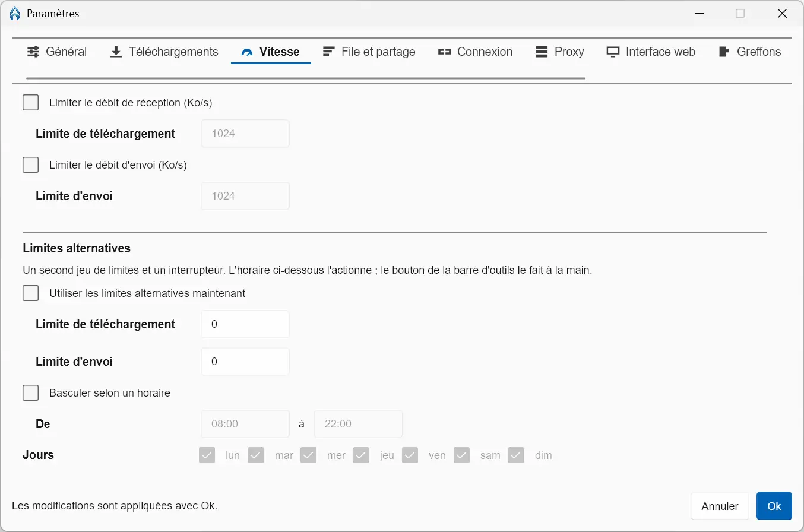Image resolution: width=804 pixels, height=532 pixels.
Task: Toggle the sam day checkbox
Action: coord(462,455)
